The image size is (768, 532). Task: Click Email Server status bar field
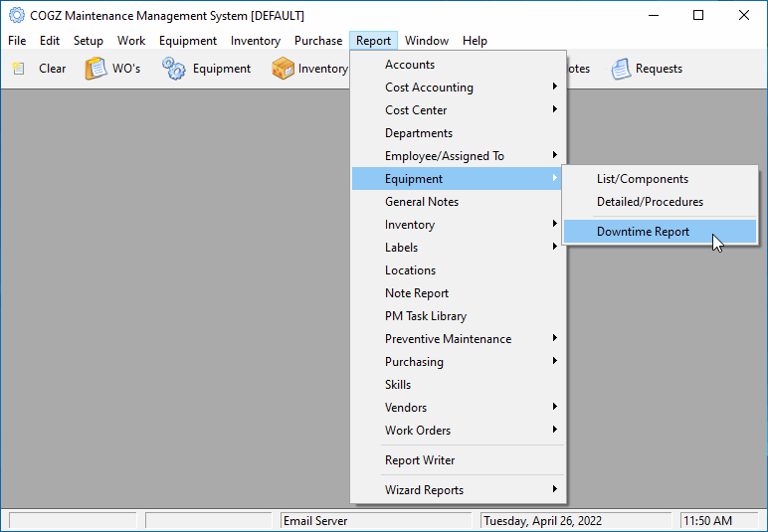pos(376,521)
